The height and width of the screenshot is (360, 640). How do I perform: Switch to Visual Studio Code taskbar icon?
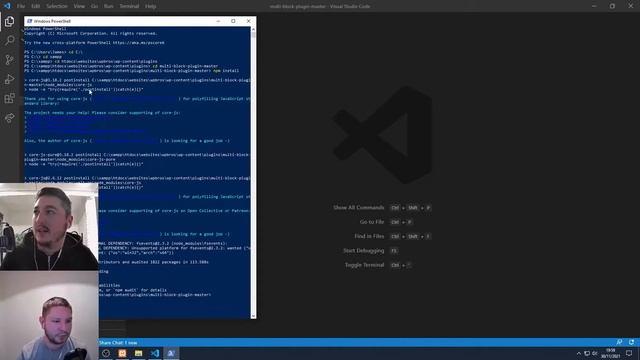tap(155, 353)
